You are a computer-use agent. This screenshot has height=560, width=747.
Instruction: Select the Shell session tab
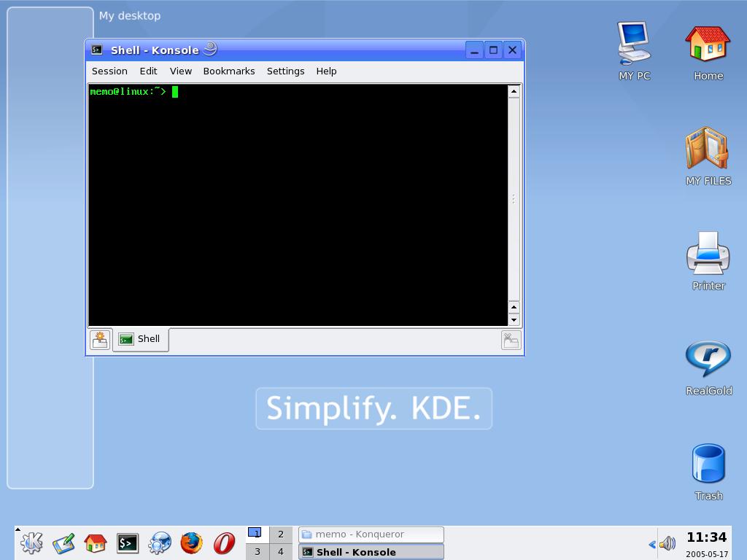point(140,339)
